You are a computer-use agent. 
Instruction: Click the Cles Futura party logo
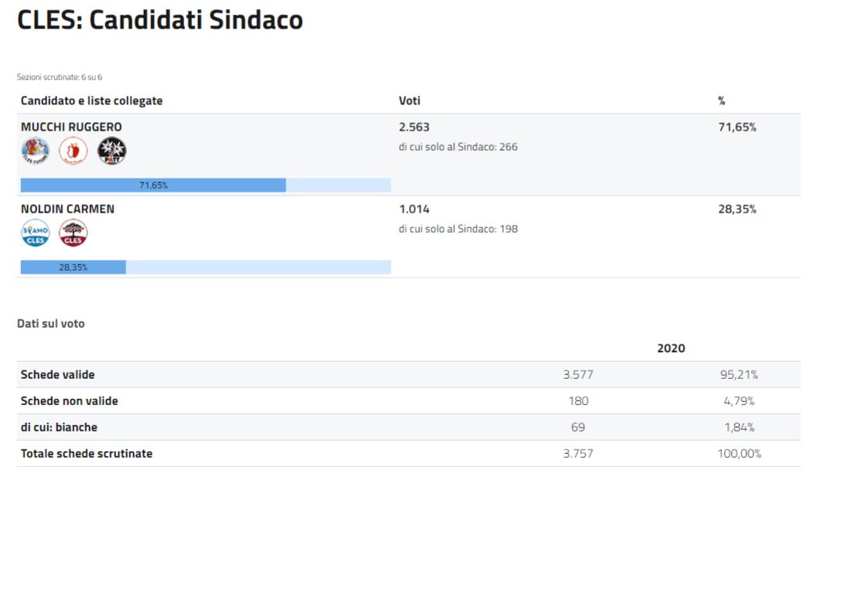(x=35, y=151)
